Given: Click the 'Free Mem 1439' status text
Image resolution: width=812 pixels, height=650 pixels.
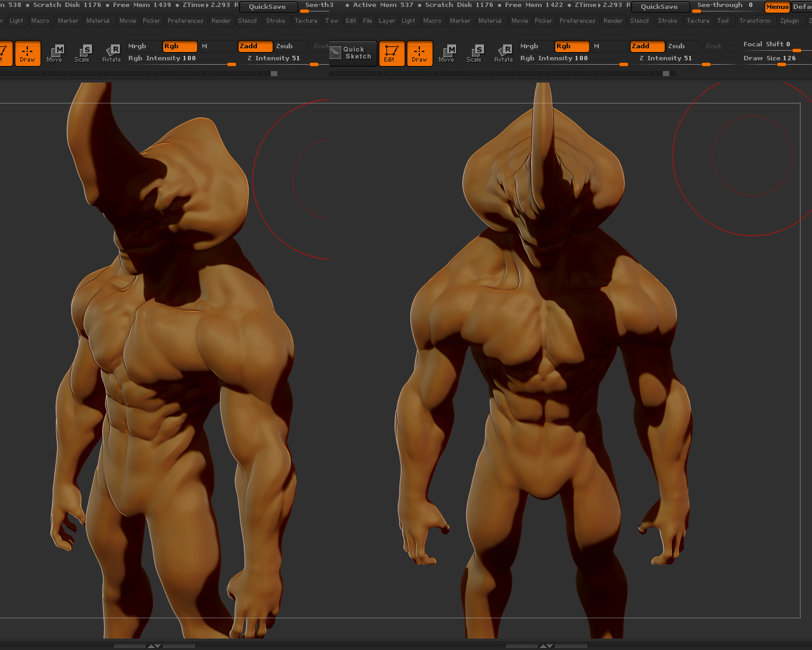Looking at the screenshot, I should tap(142, 5).
